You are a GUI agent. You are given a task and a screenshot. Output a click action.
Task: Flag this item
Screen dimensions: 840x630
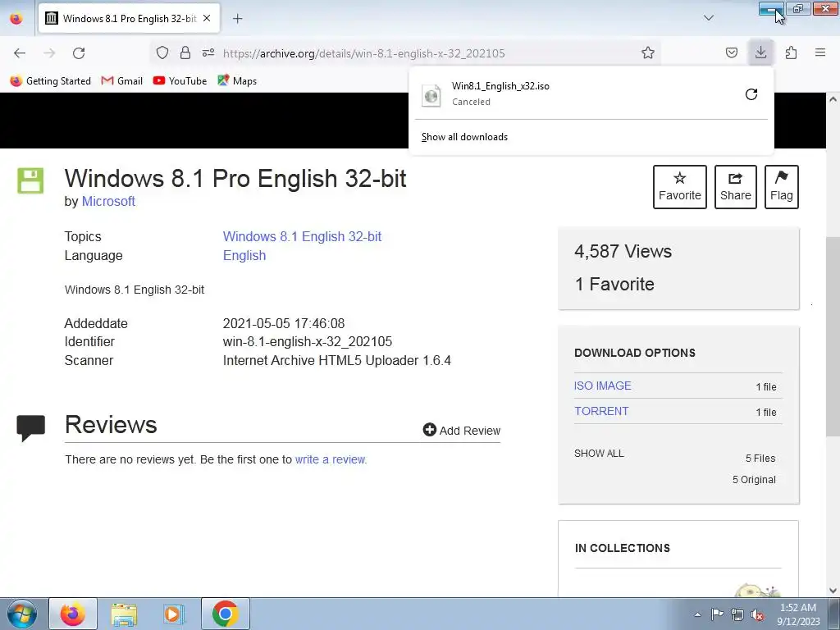[782, 187]
